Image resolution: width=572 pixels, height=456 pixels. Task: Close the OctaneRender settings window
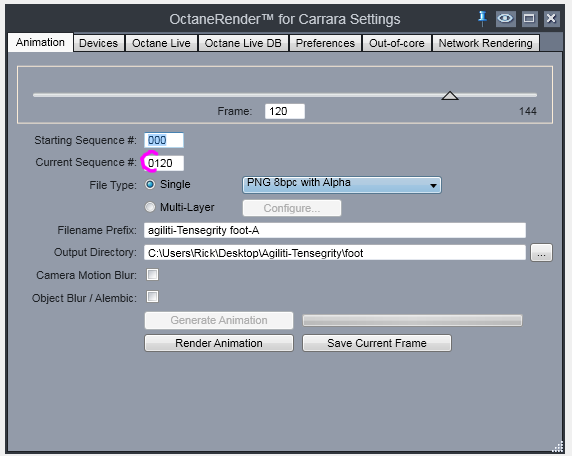(551, 18)
